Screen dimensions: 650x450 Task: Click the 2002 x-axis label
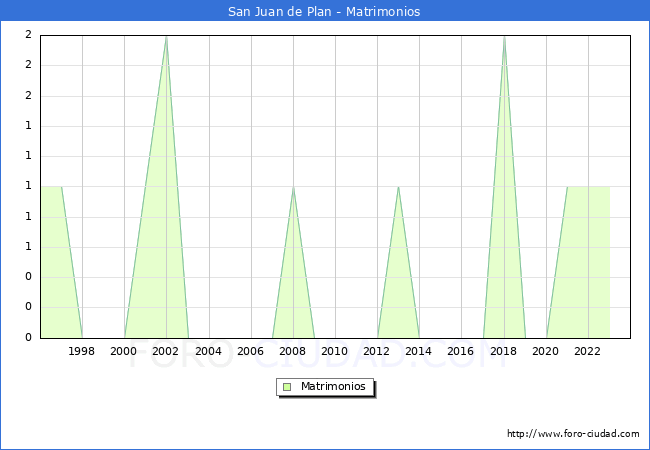point(165,351)
